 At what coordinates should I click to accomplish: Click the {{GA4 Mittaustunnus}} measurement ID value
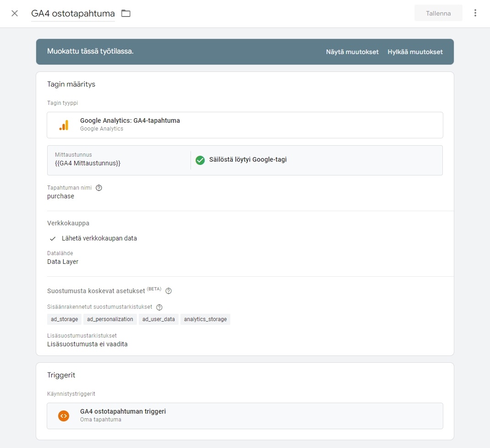[87, 163]
